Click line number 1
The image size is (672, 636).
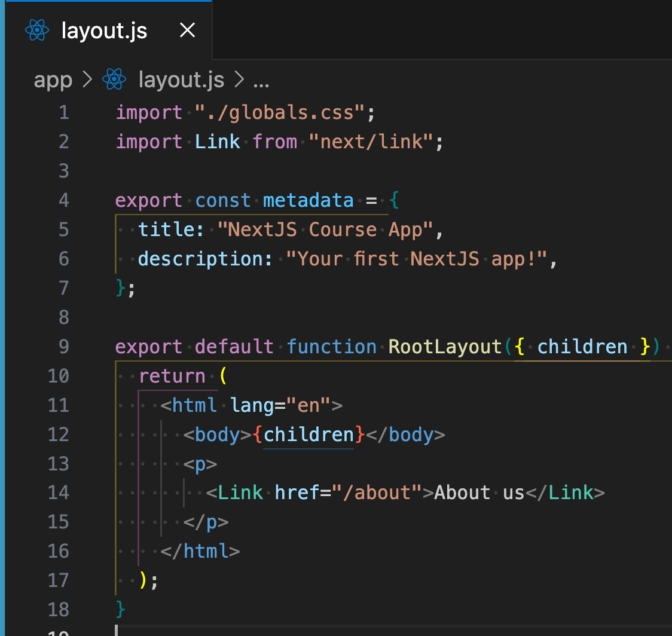(x=64, y=112)
